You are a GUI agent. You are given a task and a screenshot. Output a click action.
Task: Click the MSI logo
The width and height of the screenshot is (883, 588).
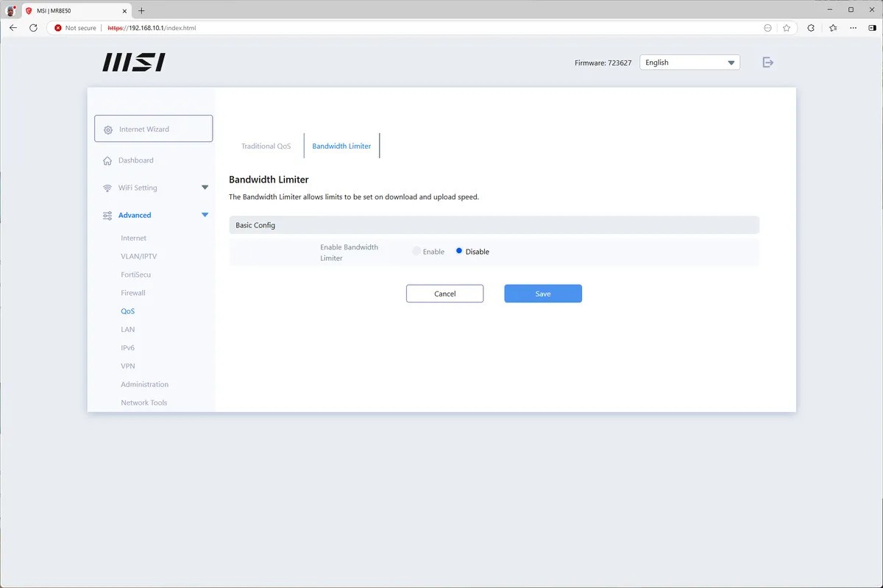134,63
